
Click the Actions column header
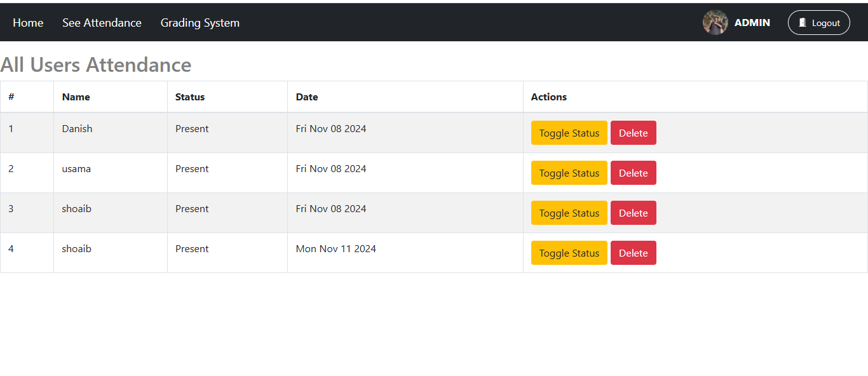point(549,97)
